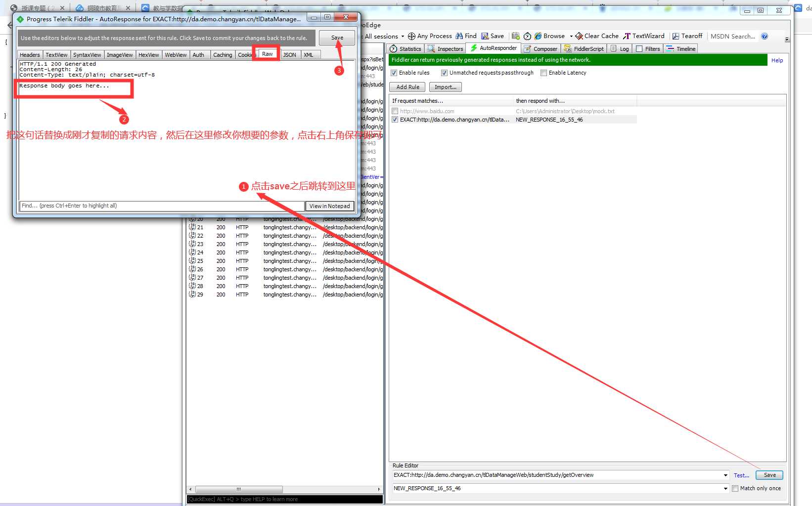Click the Inspectors tab magnifier icon

pyautogui.click(x=431, y=48)
